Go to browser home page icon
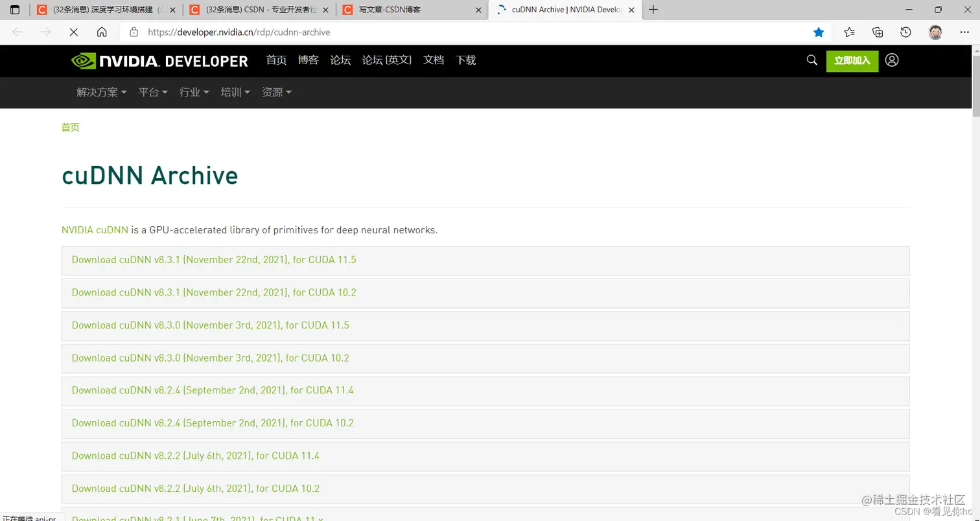 point(102,32)
